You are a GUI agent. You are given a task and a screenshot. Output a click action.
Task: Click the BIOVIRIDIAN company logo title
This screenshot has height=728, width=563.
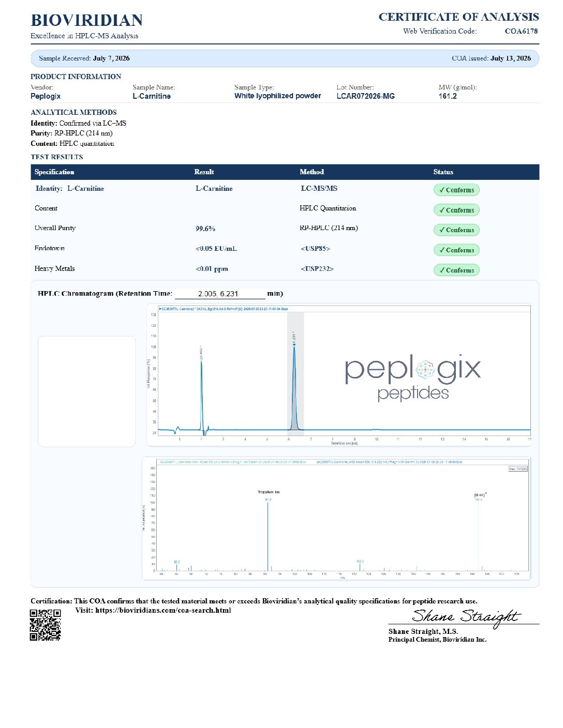point(87,20)
